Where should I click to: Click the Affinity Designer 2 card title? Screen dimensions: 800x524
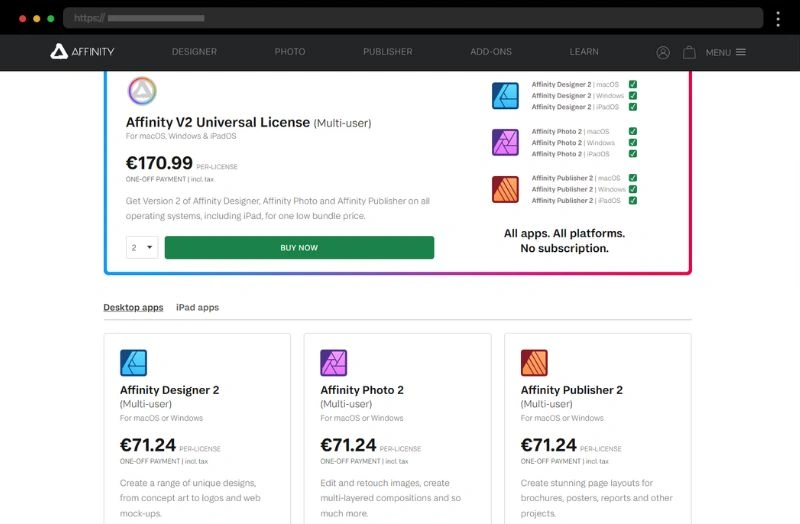pos(169,390)
